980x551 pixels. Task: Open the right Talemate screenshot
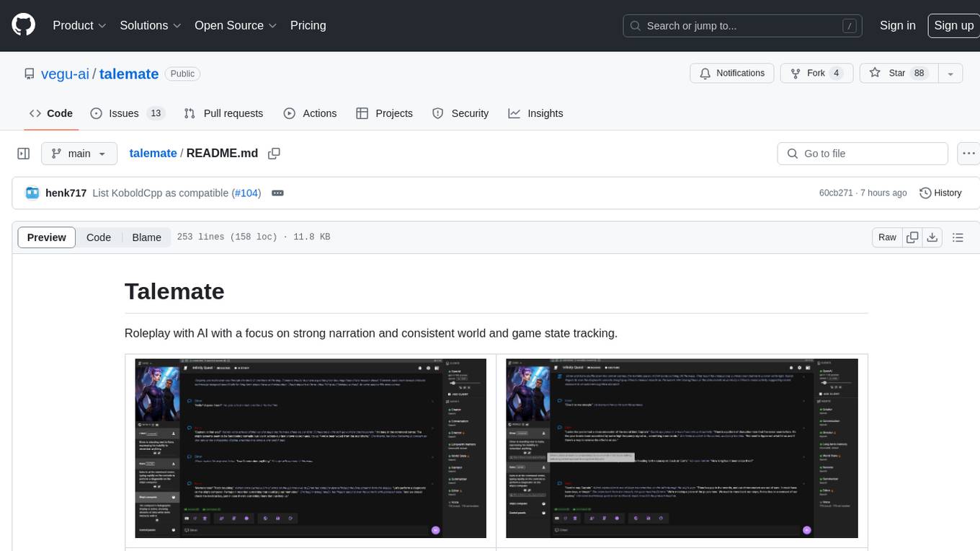pyautogui.click(x=682, y=448)
